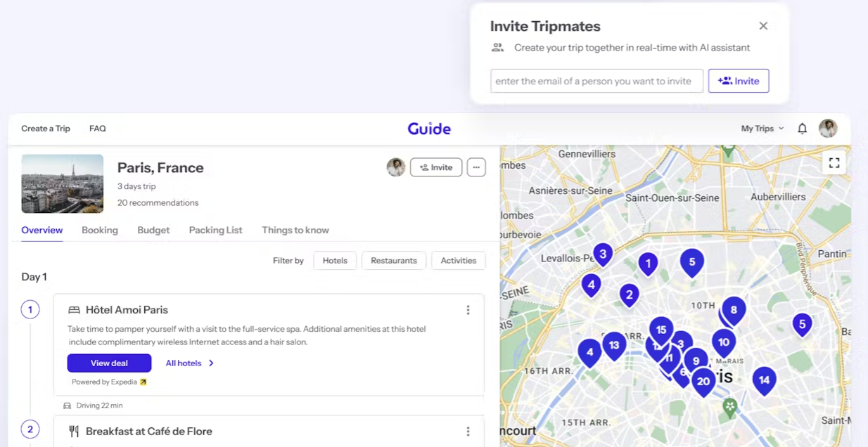Click the trip member avatar beside the Invite button
Image resolution: width=868 pixels, height=447 pixels.
396,167
